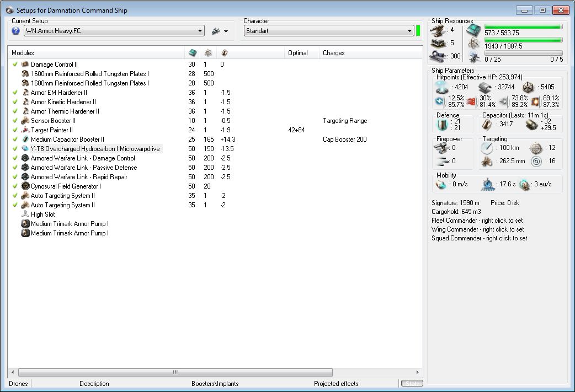This screenshot has height=392, width=575.
Task: Click the calibration icon showing 300
Action: 437,56
